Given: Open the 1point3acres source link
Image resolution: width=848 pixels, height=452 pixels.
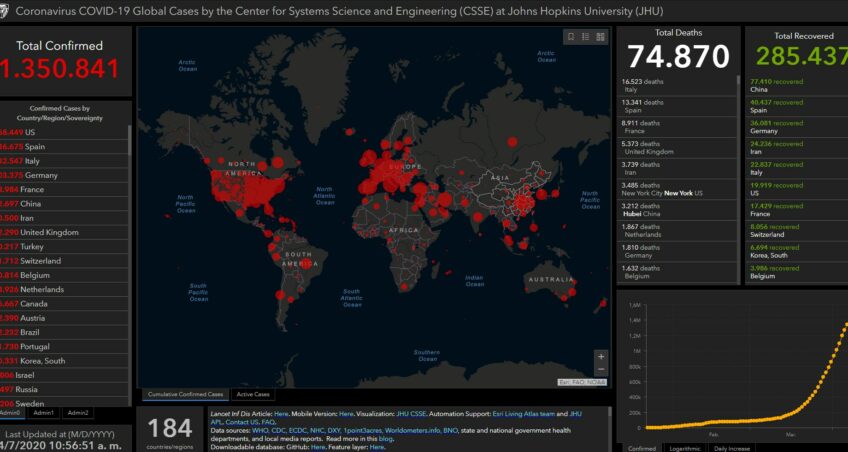Looking at the screenshot, I should tap(362, 431).
